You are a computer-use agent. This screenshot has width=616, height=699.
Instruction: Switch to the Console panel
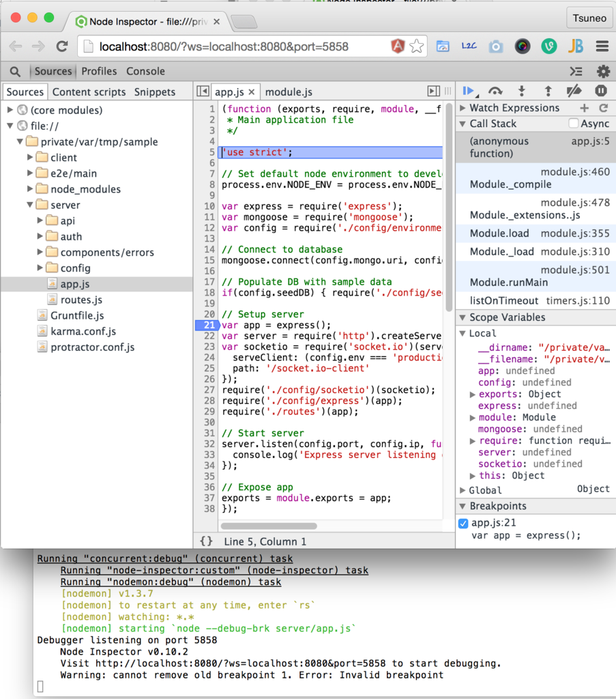(145, 71)
